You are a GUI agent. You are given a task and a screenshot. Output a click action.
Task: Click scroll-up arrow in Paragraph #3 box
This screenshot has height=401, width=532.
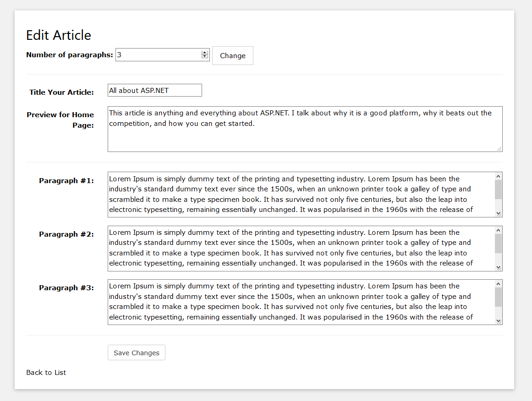[x=499, y=284]
